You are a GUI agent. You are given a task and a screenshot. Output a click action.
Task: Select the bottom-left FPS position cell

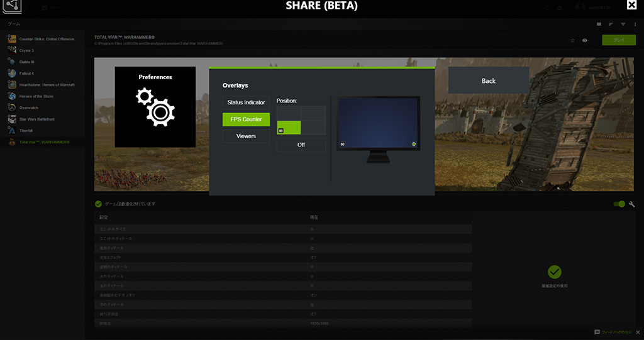click(289, 128)
